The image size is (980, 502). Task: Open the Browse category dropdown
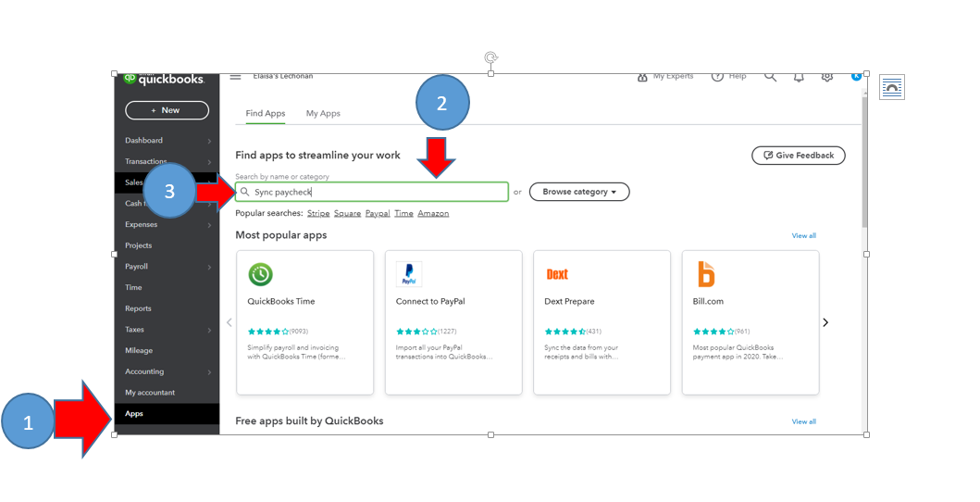pos(579,192)
